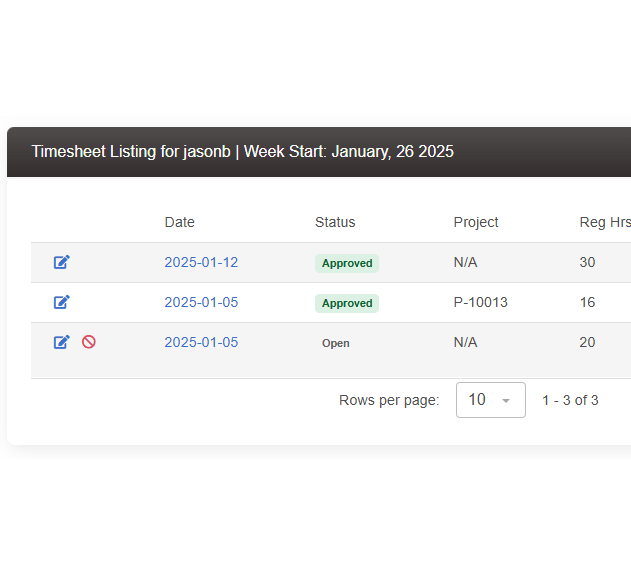631x576 pixels.
Task: Open the 2025-01-12 date link
Action: click(x=201, y=262)
